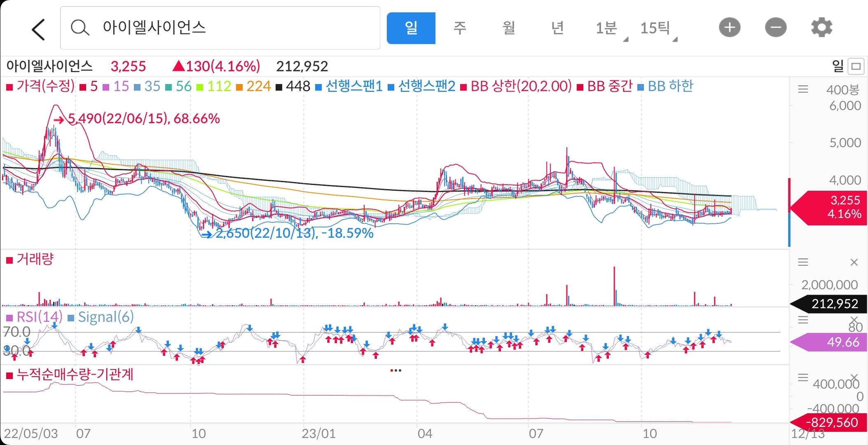Switch to 년 yearly chart
Screen dimensions: 868x445
click(557, 28)
